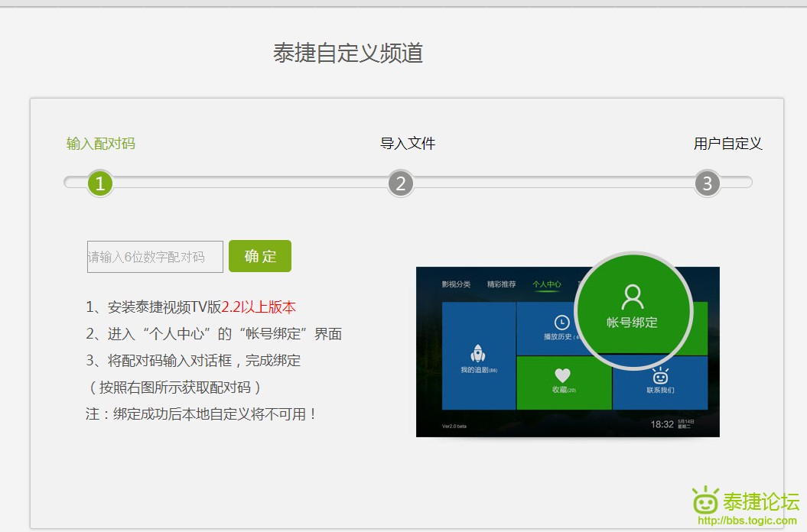Select step 3 circle on progress bar
The height and width of the screenshot is (532, 807).
(707, 183)
